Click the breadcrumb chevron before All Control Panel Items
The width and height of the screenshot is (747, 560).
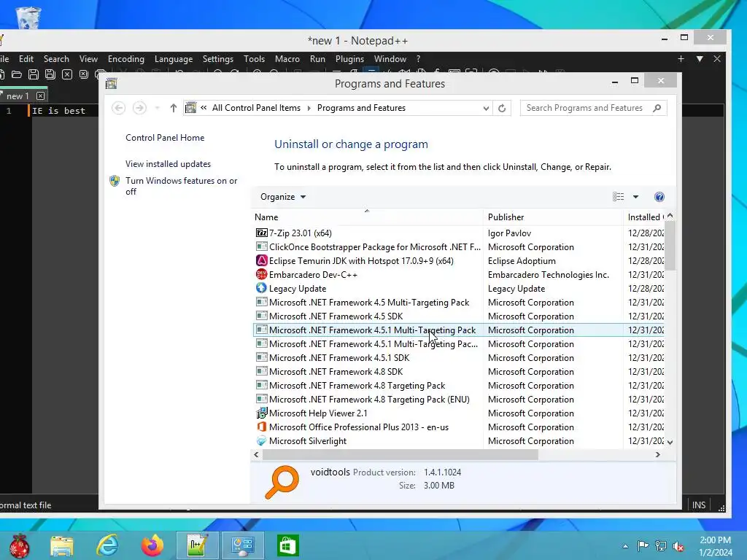coord(204,108)
